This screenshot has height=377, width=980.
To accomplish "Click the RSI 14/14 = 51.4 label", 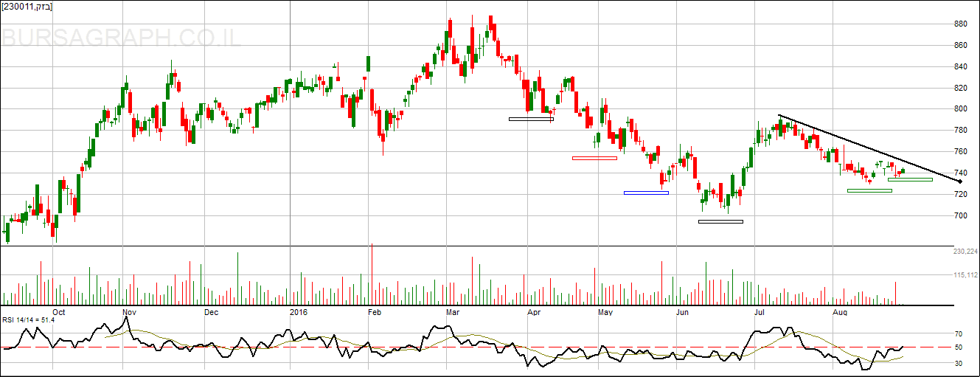I will pos(27,322).
